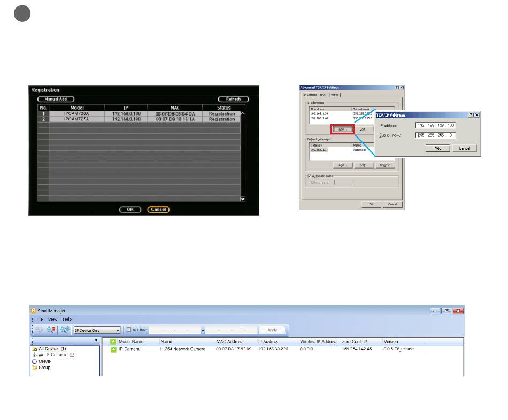The image size is (508, 420).
Task: Click the stop search magnifier icon with red square
Action: tap(51, 330)
